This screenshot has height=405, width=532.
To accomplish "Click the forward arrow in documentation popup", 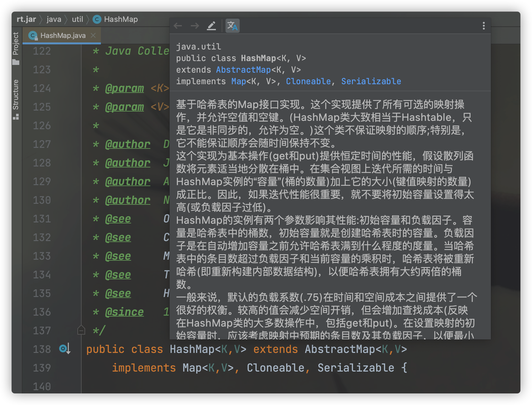I will (195, 26).
